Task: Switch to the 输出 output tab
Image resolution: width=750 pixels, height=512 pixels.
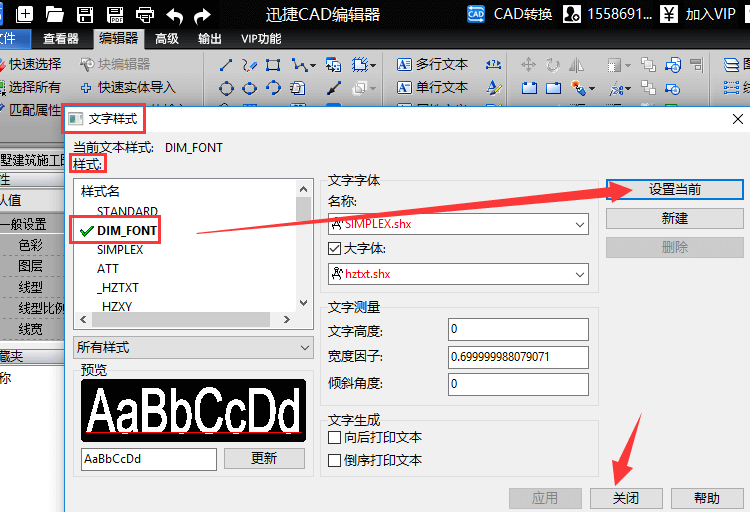Action: [x=210, y=39]
